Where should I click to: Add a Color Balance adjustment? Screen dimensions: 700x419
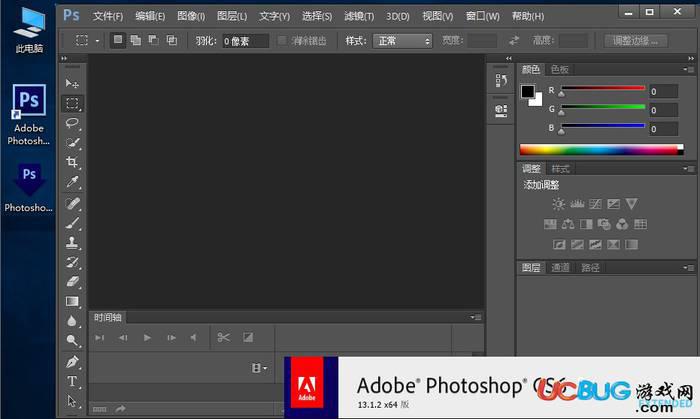tap(568, 224)
